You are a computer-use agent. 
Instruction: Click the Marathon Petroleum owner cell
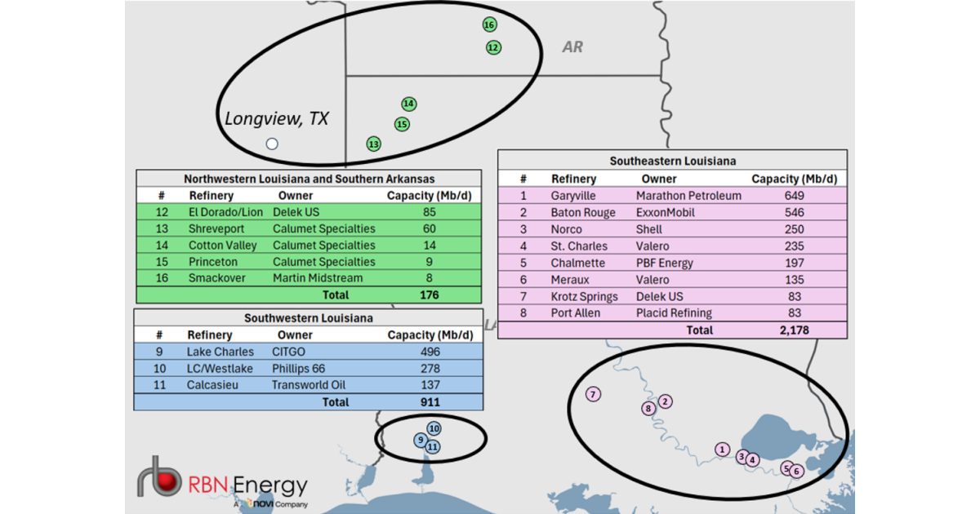(x=688, y=196)
